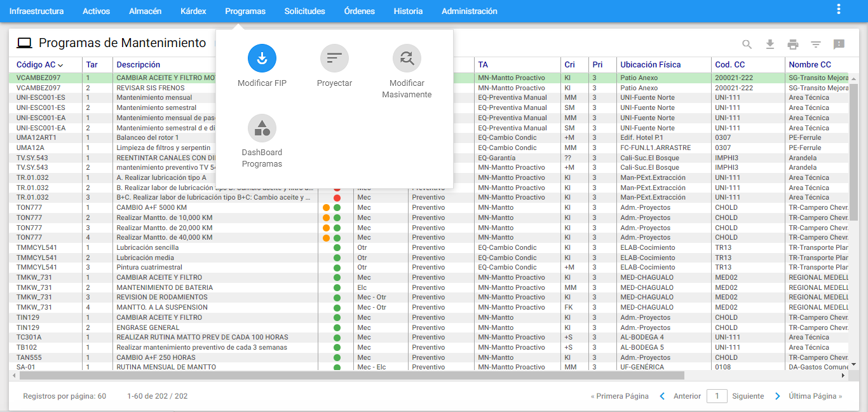Sort by Pri column header
Viewport: 868px width, 412px height.
click(597, 65)
